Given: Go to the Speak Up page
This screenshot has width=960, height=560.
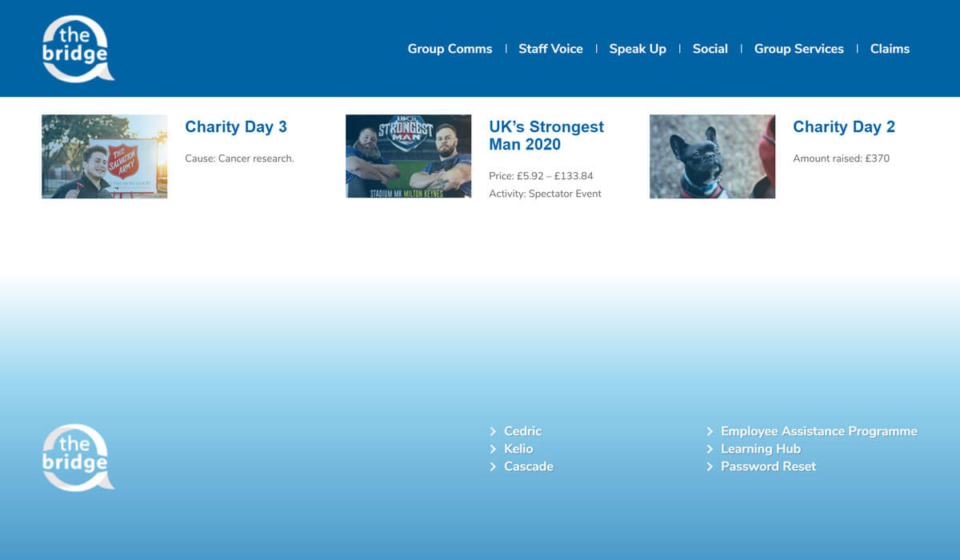Looking at the screenshot, I should (x=638, y=49).
